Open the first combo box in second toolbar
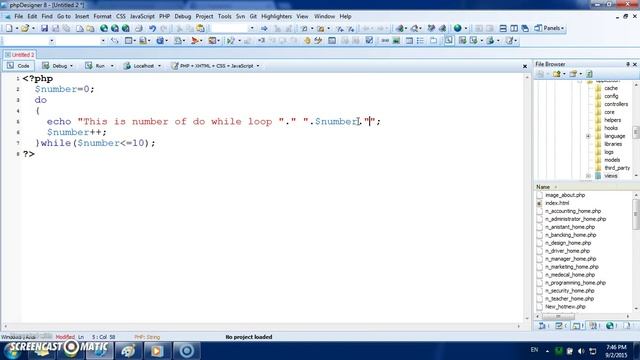Viewport: 640px width, 360px height. 51,40
